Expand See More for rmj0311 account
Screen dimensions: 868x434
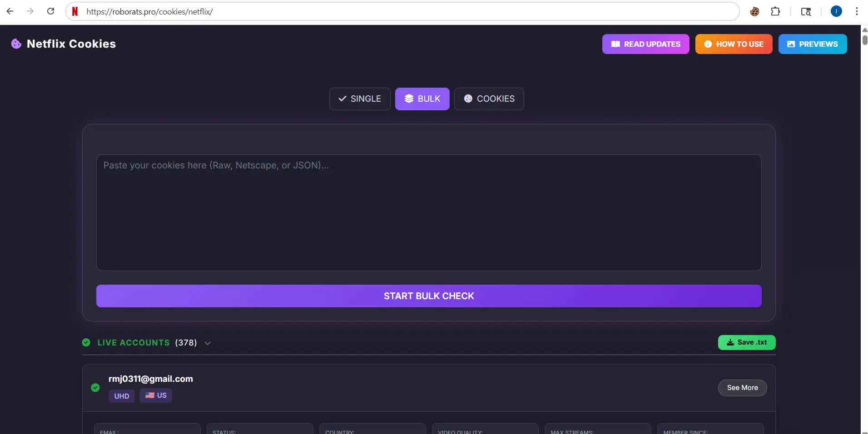coord(742,388)
